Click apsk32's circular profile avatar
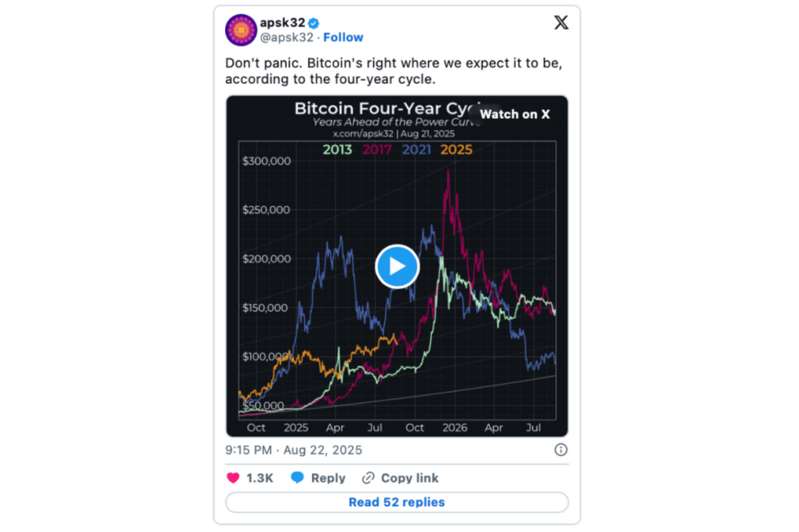Viewport: 799px width, 532px height. [241, 30]
